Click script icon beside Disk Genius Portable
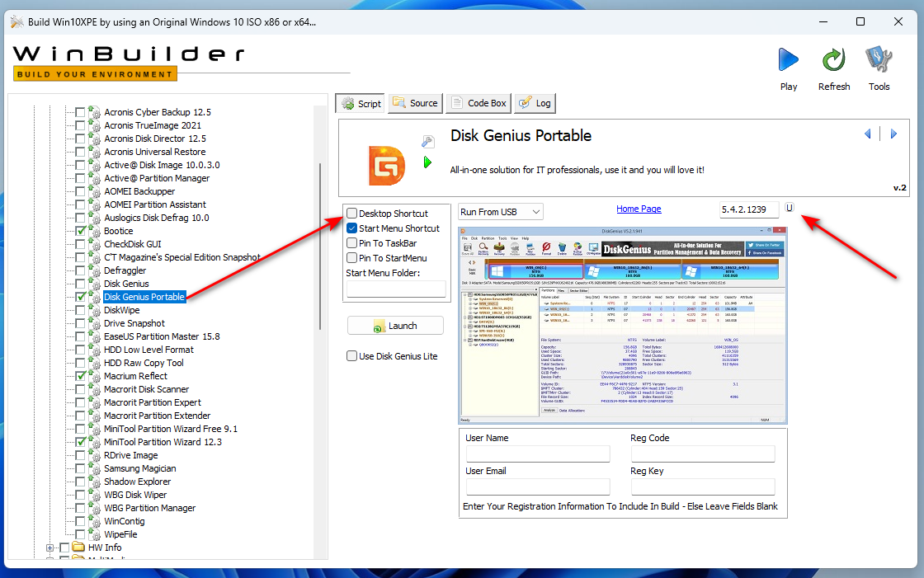924x578 pixels. tap(94, 296)
